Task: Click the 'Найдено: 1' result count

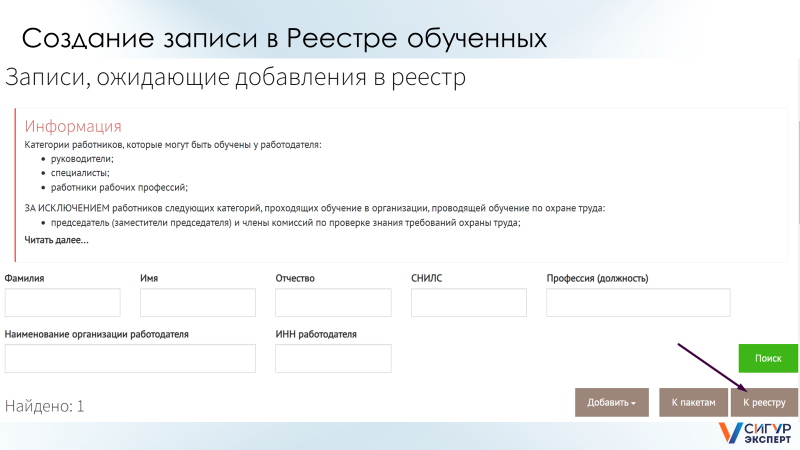Action: [x=44, y=406]
